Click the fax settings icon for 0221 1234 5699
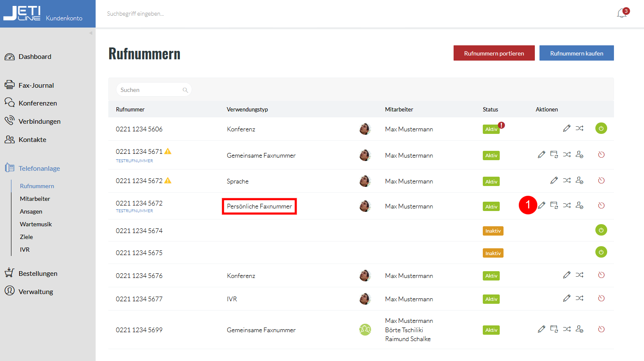Screen dimensions: 644x361 pyautogui.click(x=554, y=329)
